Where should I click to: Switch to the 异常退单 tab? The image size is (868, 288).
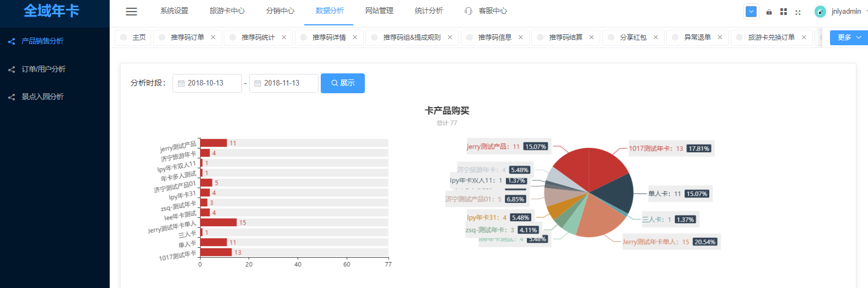[697, 38]
